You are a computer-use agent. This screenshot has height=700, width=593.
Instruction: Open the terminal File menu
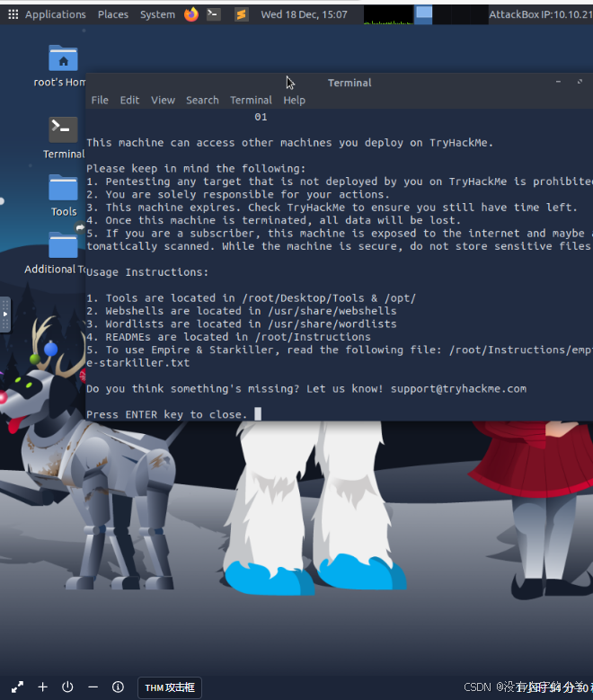click(x=100, y=100)
